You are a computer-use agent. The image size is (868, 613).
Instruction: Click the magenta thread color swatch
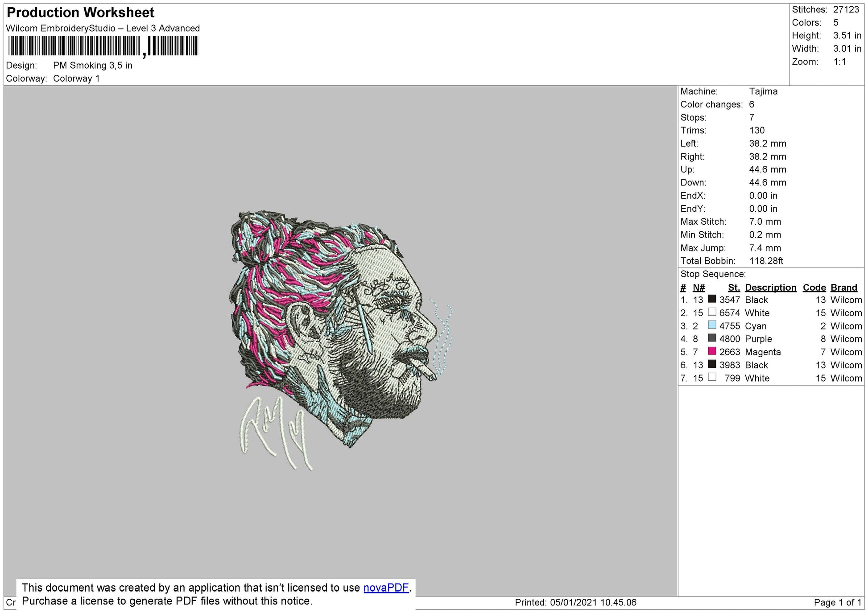coord(712,351)
